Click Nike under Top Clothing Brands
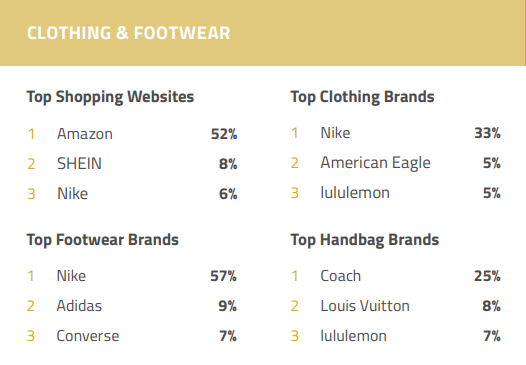 [335, 133]
